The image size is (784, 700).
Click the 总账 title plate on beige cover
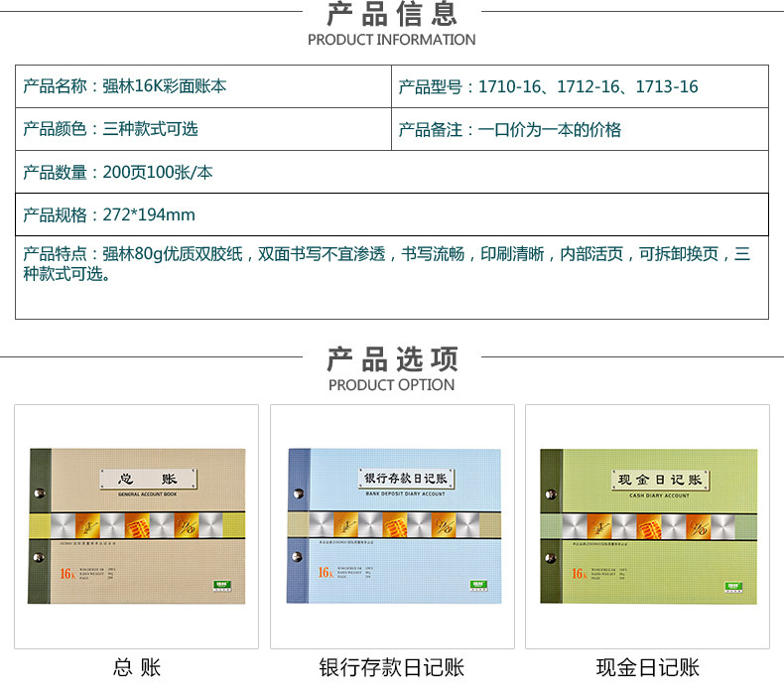(148, 479)
